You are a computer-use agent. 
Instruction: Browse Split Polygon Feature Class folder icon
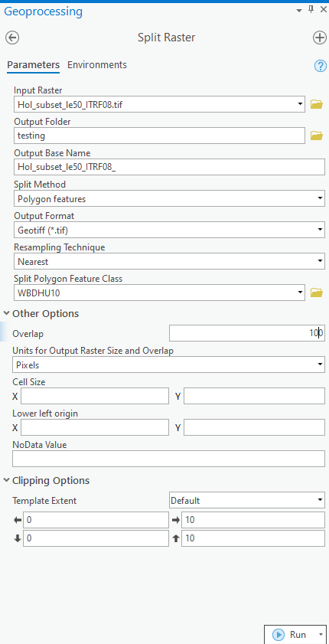pos(316,293)
